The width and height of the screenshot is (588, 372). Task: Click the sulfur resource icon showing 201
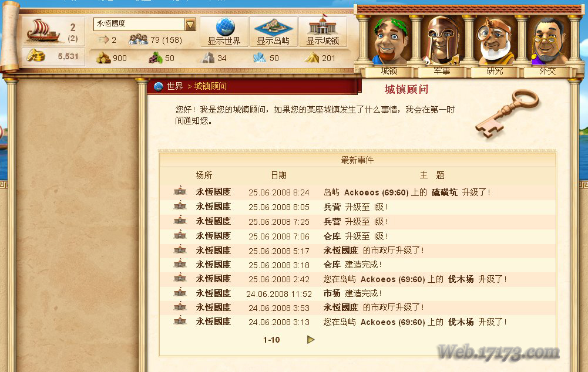point(312,58)
